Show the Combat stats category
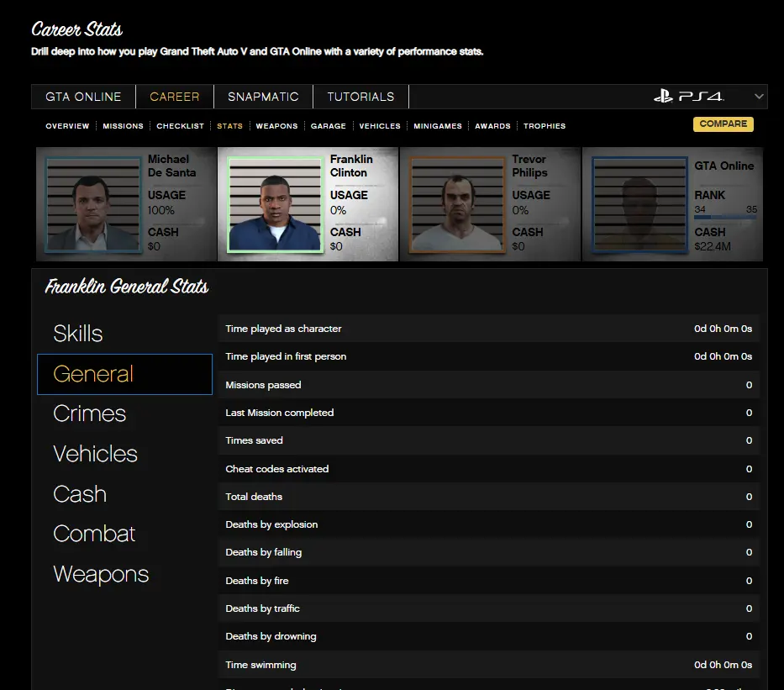The image size is (784, 690). [94, 534]
